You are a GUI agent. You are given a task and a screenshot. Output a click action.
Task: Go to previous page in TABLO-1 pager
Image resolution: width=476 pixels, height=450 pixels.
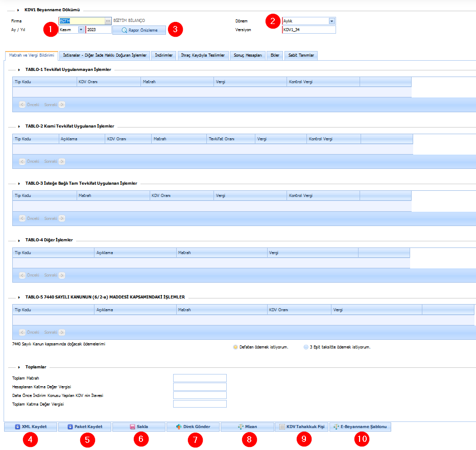click(x=22, y=105)
